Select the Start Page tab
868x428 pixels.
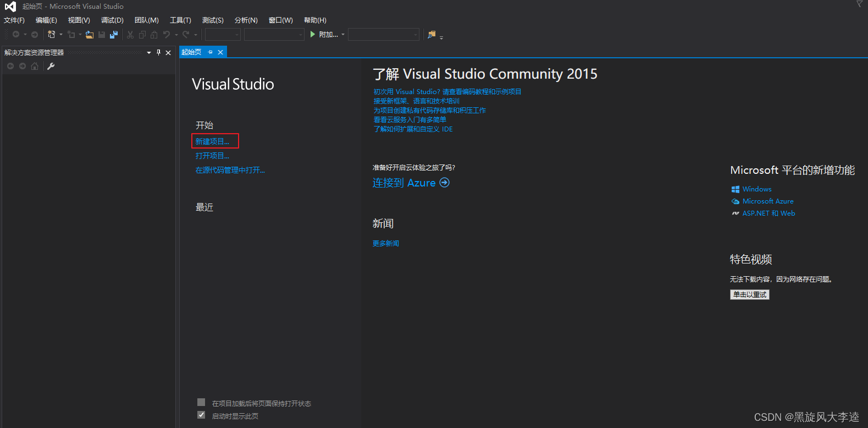coord(192,52)
